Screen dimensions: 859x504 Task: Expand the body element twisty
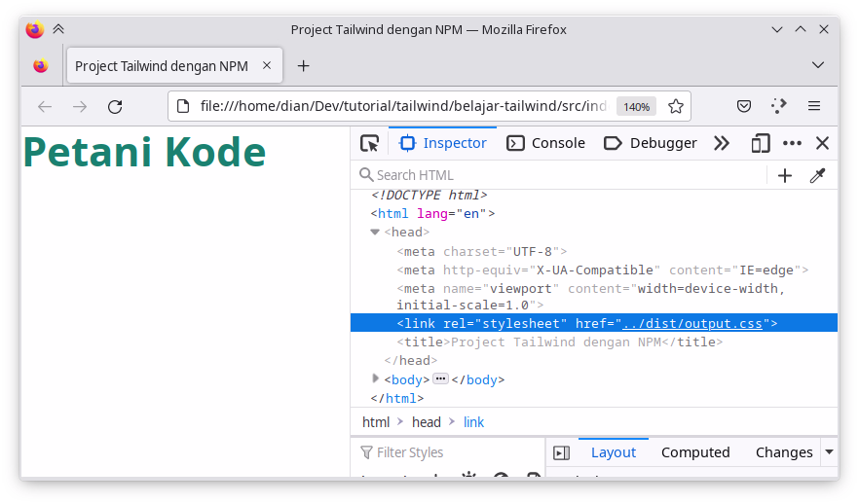(375, 378)
